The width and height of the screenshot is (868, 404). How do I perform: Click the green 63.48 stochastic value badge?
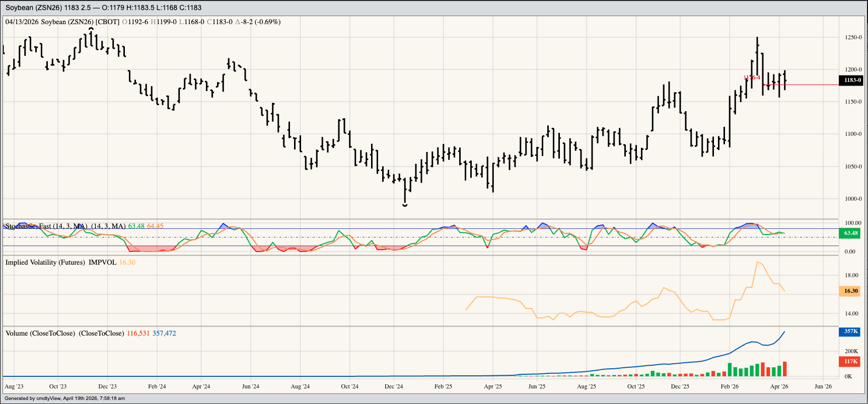pyautogui.click(x=851, y=233)
